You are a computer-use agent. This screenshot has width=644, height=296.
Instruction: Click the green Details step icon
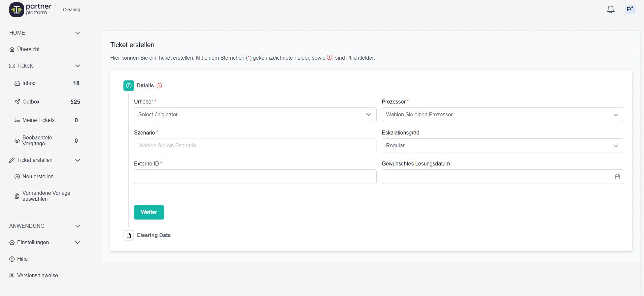pos(129,86)
